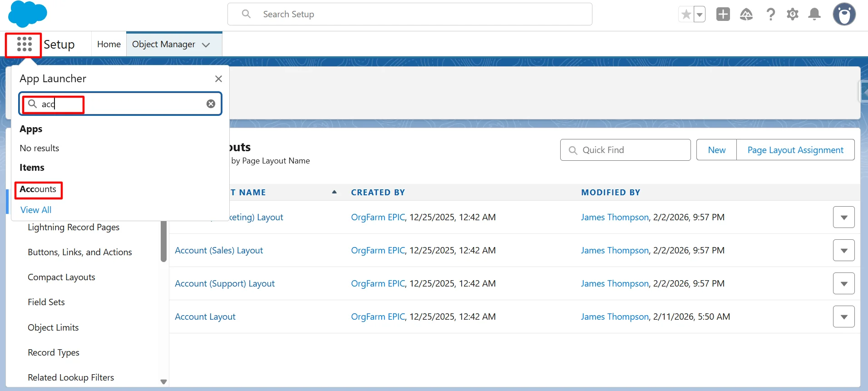Open the favorites list dropdown arrow
Viewport: 868px width, 391px height.
700,15
